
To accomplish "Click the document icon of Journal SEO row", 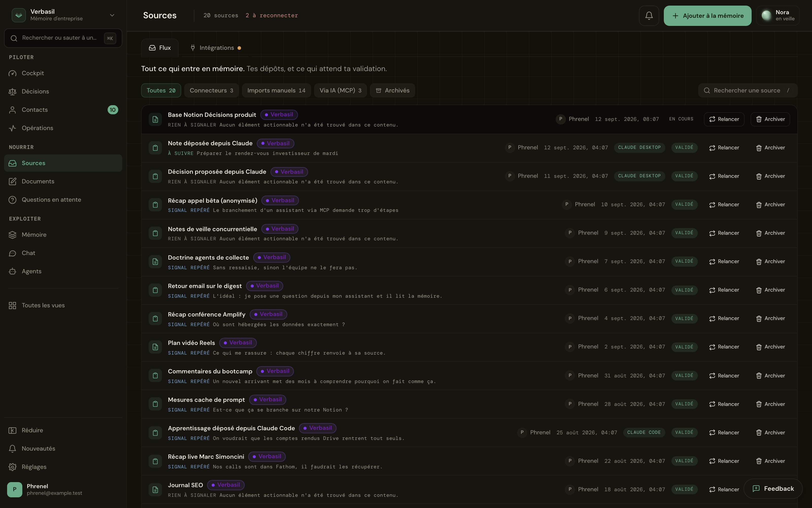I will click(x=155, y=489).
